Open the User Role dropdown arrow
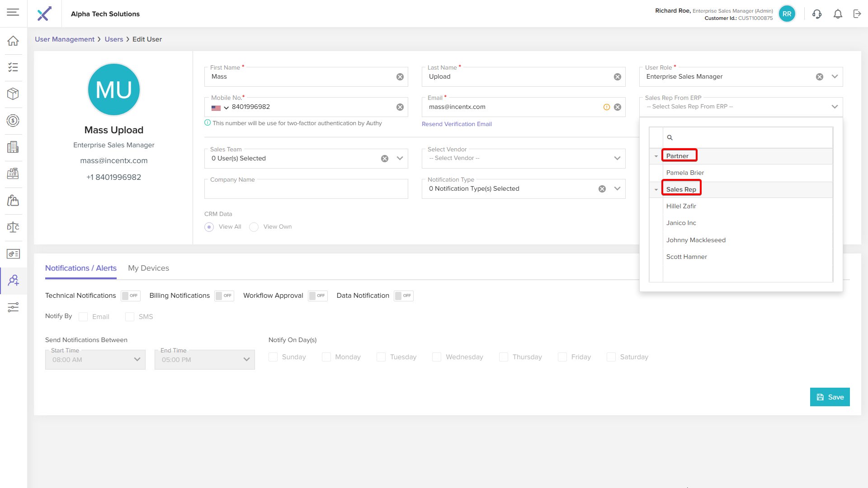Viewport: 868px width, 488px height. click(835, 77)
